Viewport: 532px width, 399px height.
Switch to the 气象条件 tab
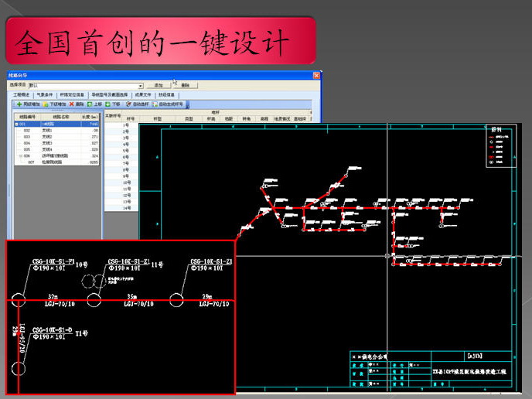click(x=45, y=94)
